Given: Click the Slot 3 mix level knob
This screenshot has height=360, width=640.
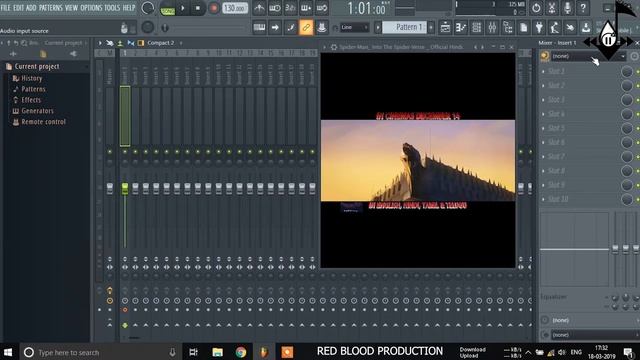Looking at the screenshot, I should (627, 100).
